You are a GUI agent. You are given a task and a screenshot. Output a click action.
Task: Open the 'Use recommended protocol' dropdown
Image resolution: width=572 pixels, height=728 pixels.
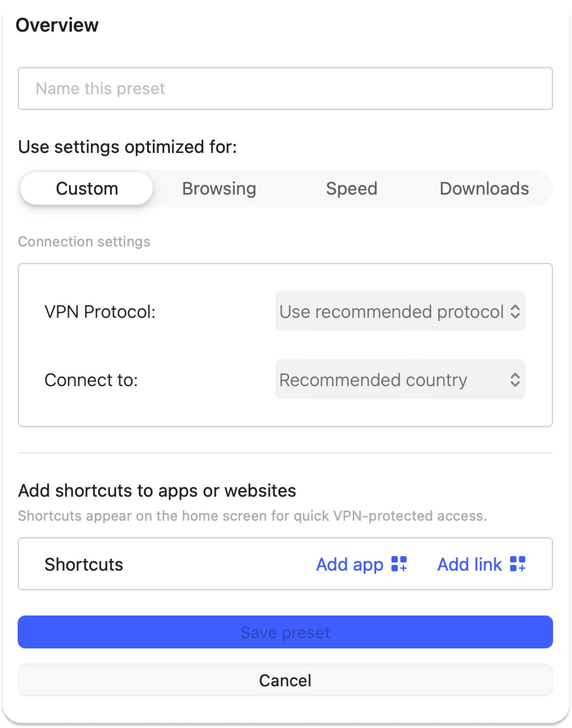pyautogui.click(x=391, y=311)
